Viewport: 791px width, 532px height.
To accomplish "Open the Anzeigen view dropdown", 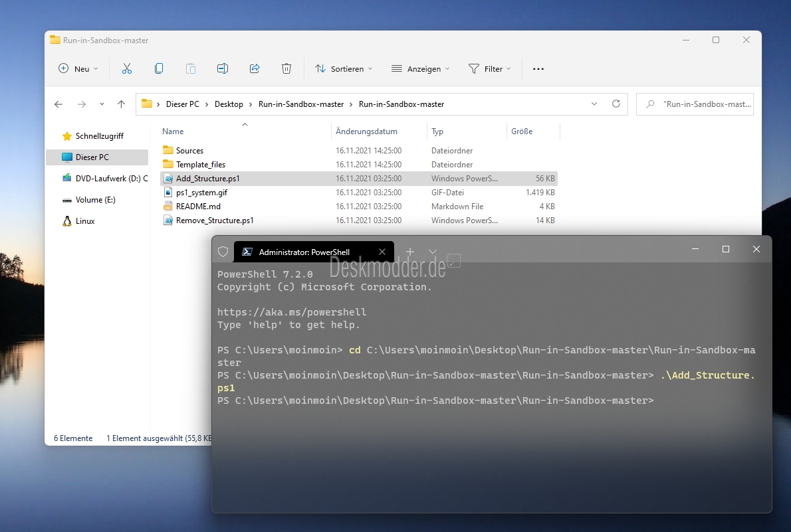I will [420, 68].
